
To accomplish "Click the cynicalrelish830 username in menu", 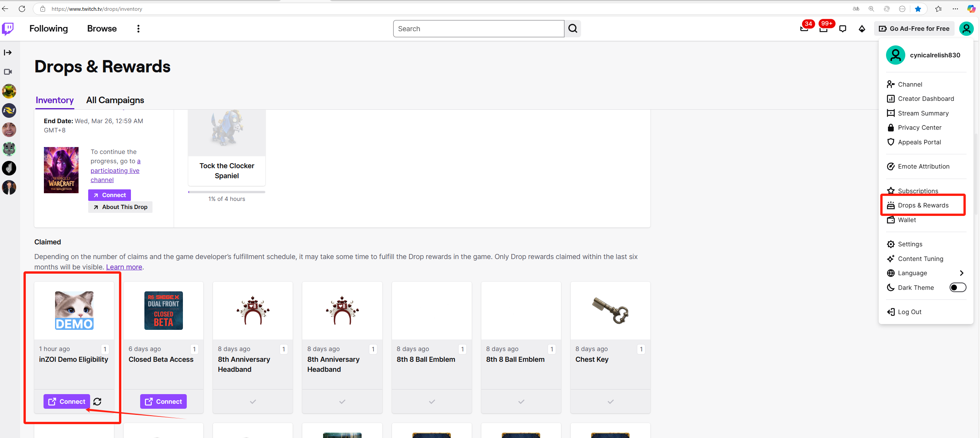I will coord(935,55).
